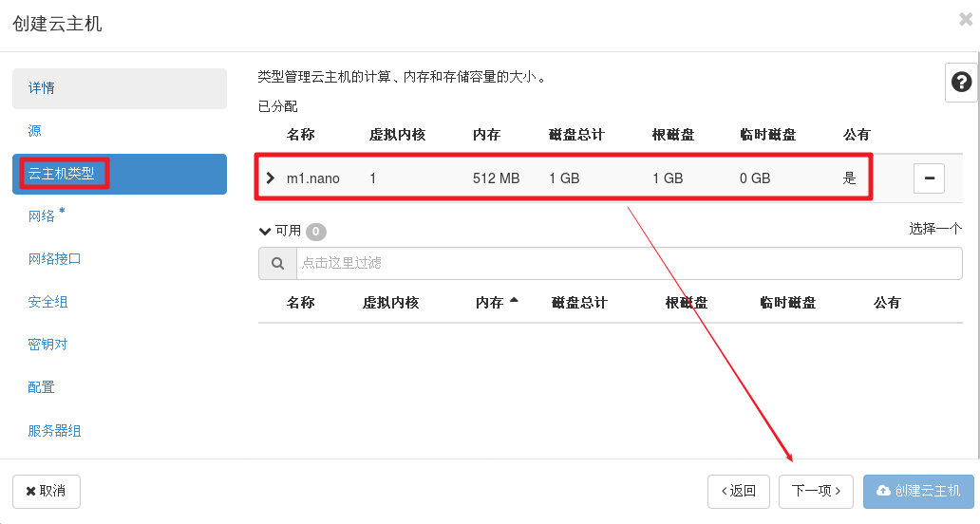
Task: Collapse the 可用 available section
Action: click(265, 231)
